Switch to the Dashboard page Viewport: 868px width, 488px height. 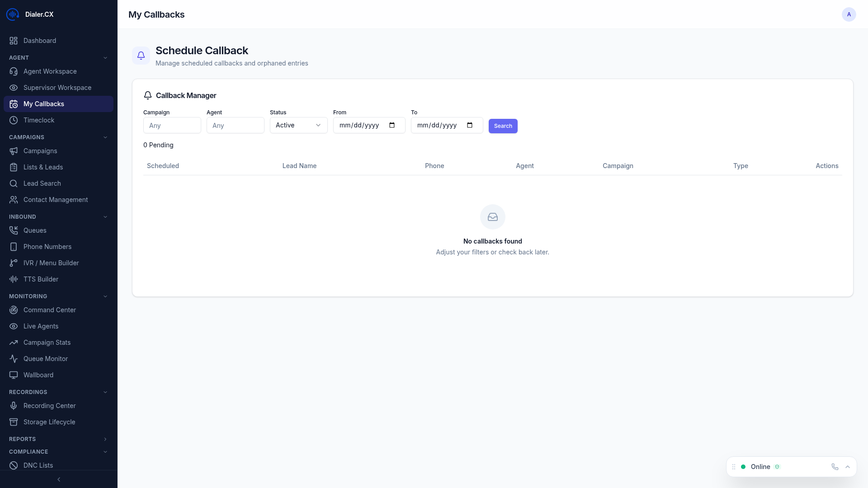coord(40,41)
